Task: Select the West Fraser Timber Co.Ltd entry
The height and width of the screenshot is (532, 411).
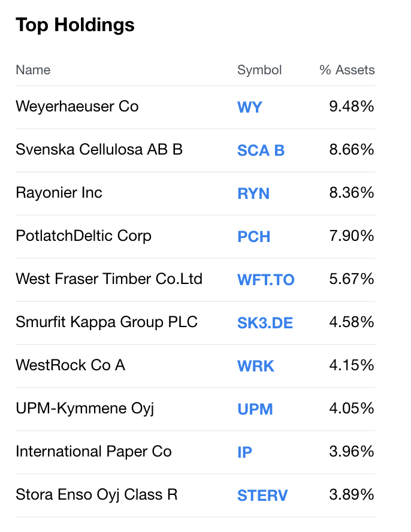Action: pos(108,279)
